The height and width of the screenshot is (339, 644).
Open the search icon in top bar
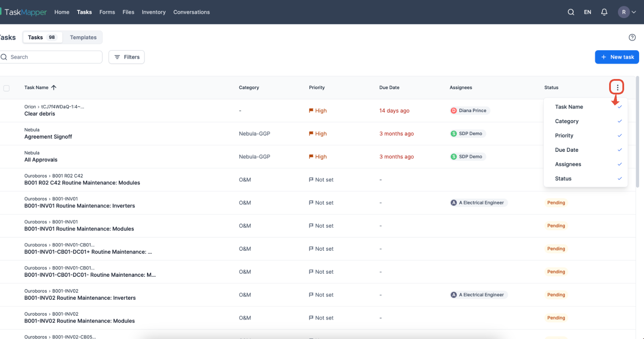pyautogui.click(x=571, y=12)
